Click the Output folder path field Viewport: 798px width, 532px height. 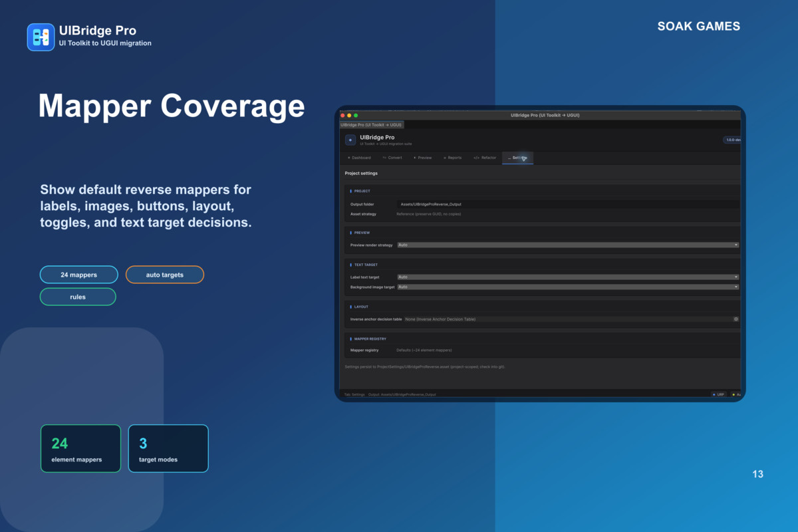[568, 204]
